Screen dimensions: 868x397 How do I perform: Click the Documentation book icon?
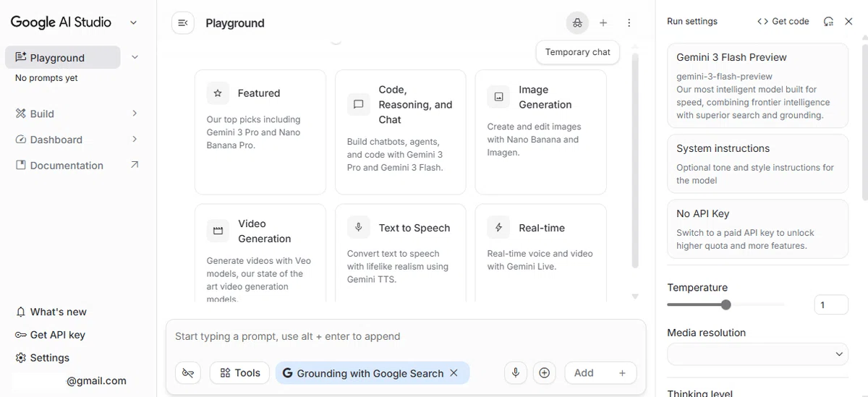coord(21,166)
